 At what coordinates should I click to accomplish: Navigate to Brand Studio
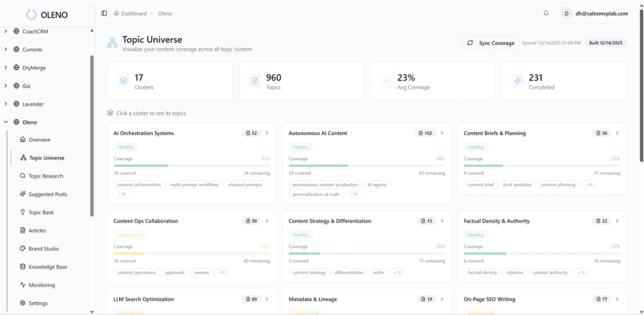coord(44,249)
